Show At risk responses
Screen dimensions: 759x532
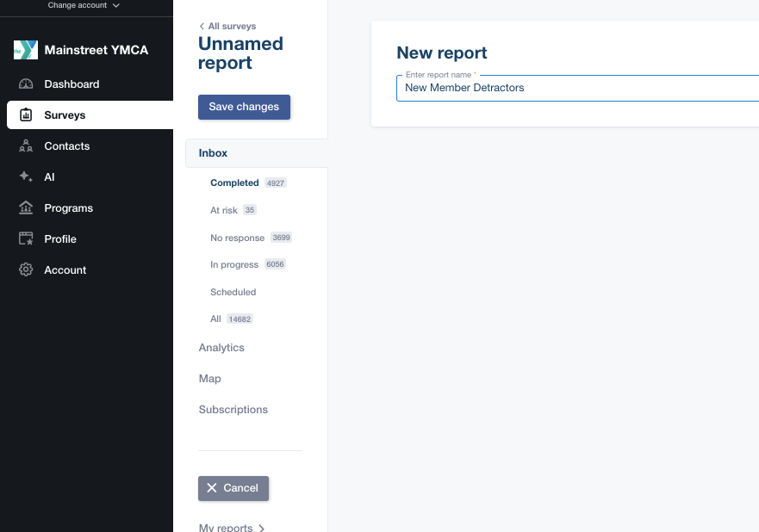pos(224,210)
